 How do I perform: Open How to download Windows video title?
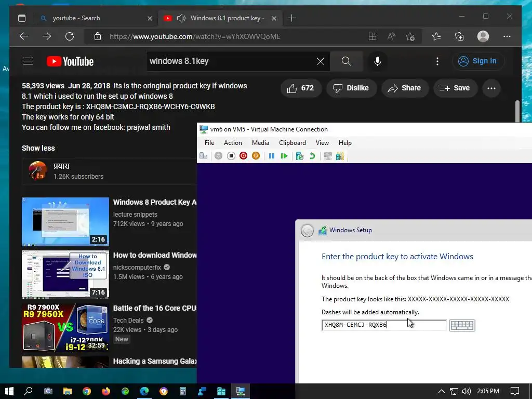pos(155,255)
